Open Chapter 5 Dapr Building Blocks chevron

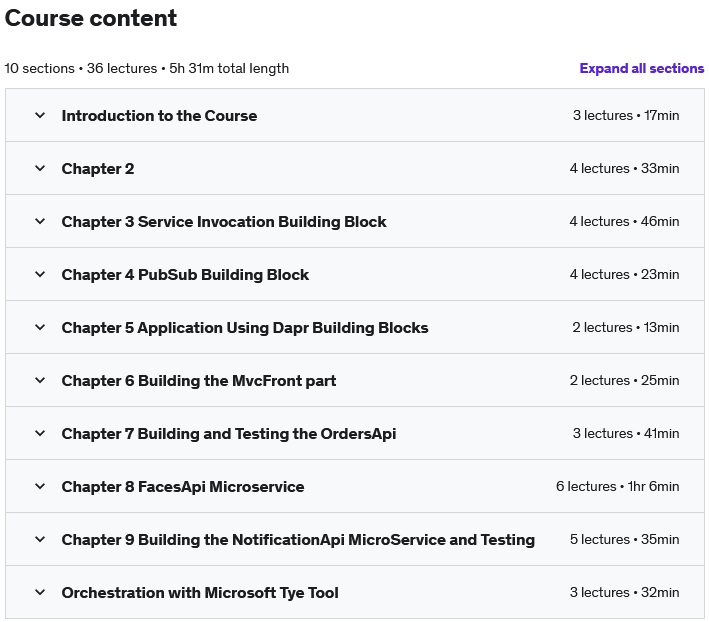(40, 327)
